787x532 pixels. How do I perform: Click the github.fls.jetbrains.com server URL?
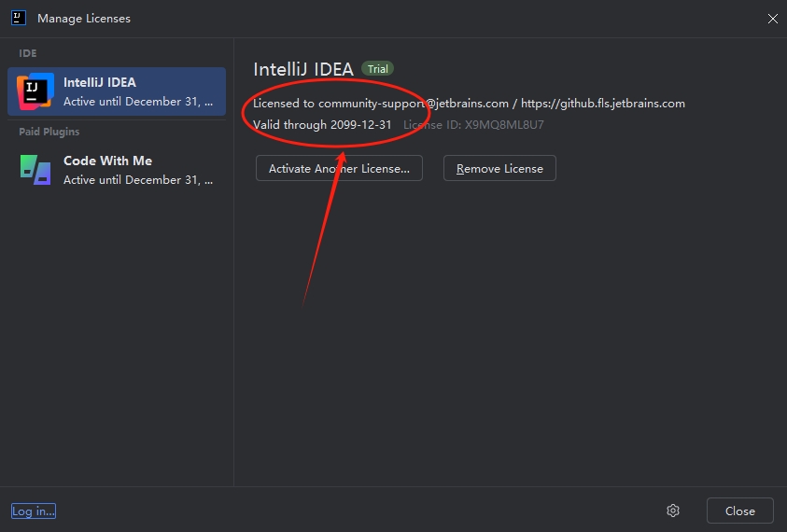[603, 104]
